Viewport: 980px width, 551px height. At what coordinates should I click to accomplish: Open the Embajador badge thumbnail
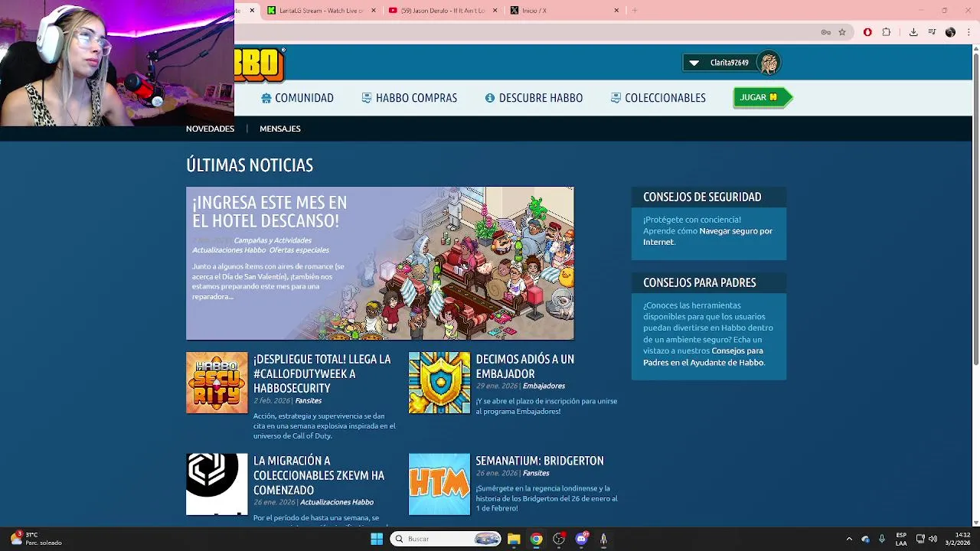439,383
